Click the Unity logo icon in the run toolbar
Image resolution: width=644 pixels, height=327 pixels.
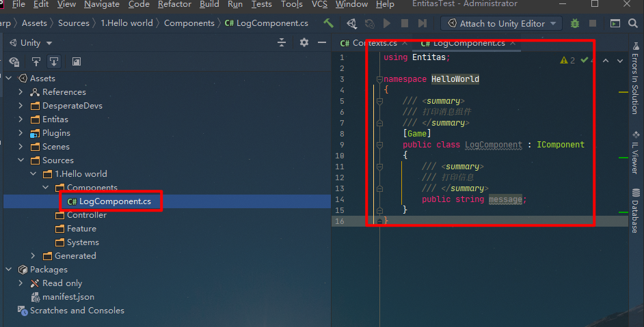point(351,23)
